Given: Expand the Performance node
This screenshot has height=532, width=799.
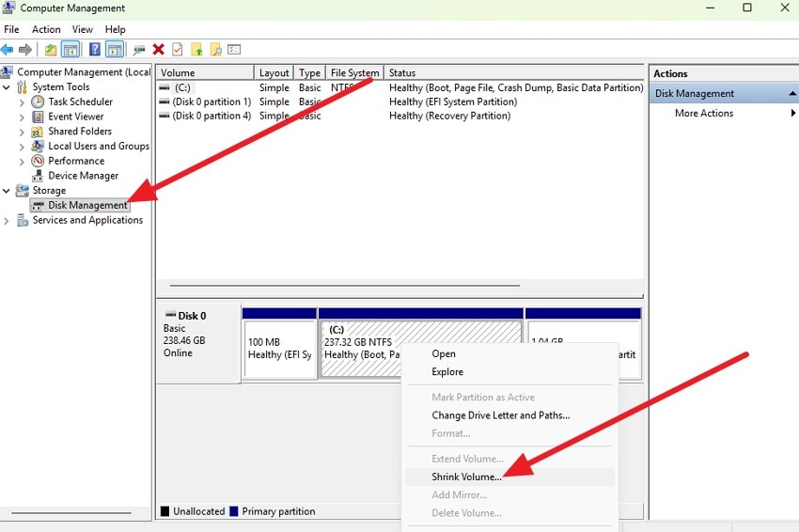Looking at the screenshot, I should [22, 162].
